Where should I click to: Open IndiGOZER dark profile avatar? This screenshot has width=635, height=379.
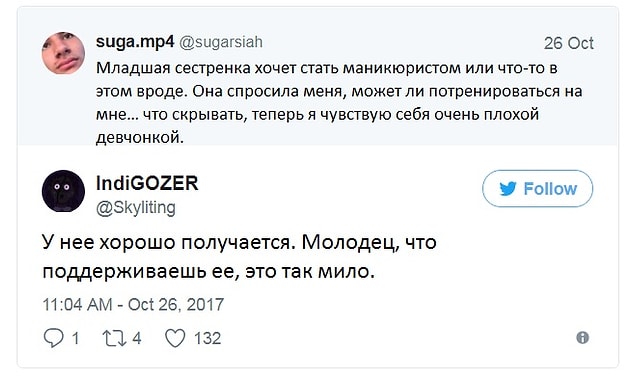point(63,191)
